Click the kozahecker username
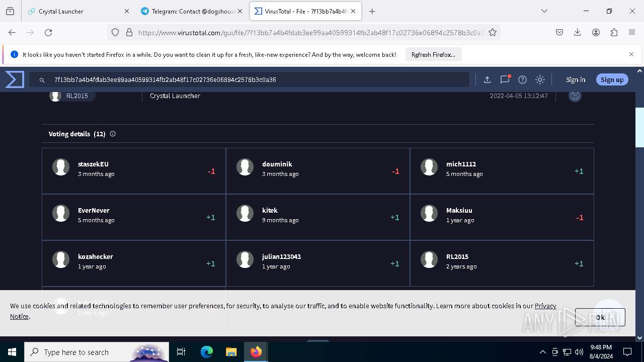Viewport: 644px width, 362px height. (x=96, y=256)
